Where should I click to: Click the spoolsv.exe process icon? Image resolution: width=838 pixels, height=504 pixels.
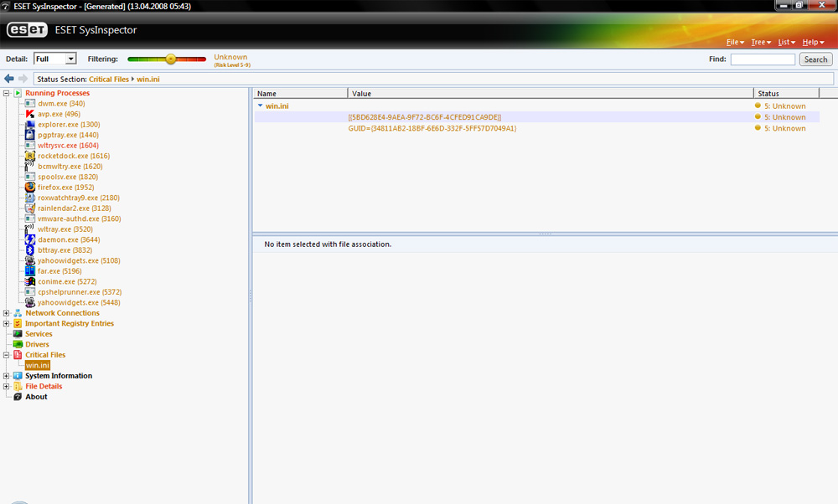30,177
